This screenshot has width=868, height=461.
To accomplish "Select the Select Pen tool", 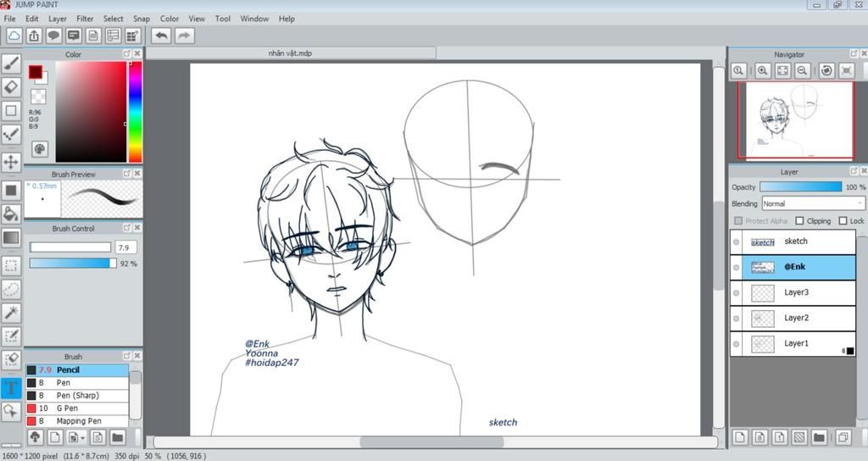I will pyautogui.click(x=11, y=336).
